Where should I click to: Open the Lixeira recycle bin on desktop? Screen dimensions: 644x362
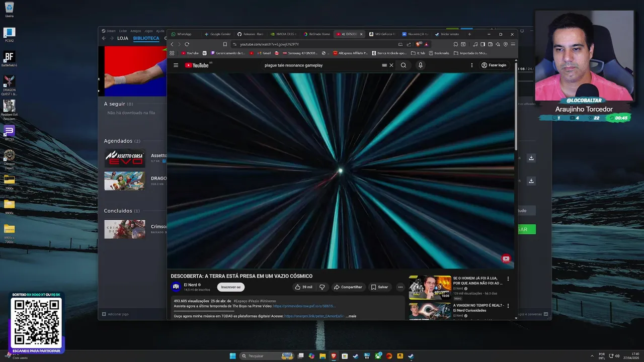point(9,10)
